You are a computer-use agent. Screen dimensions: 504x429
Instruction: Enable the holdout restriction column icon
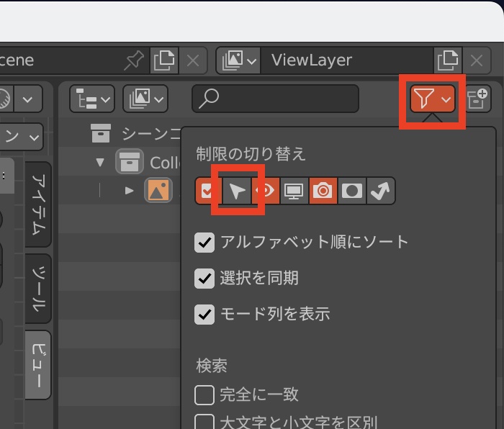pyautogui.click(x=352, y=191)
